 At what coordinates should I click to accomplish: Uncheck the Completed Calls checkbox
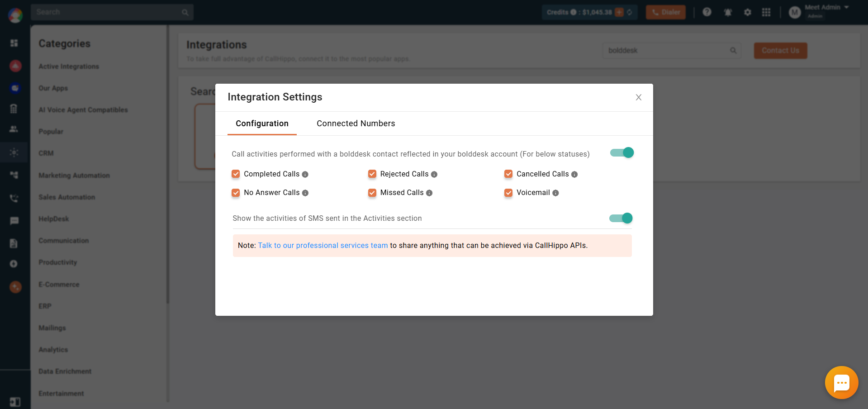236,174
